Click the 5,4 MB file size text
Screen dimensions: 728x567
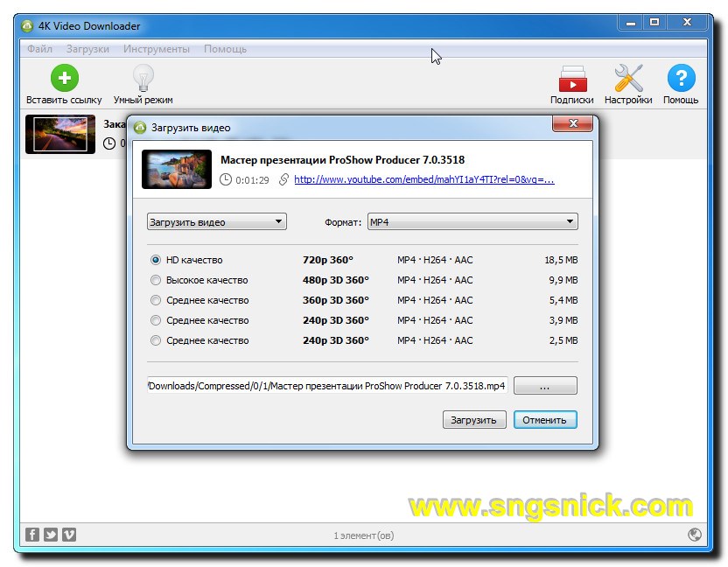[x=563, y=300]
